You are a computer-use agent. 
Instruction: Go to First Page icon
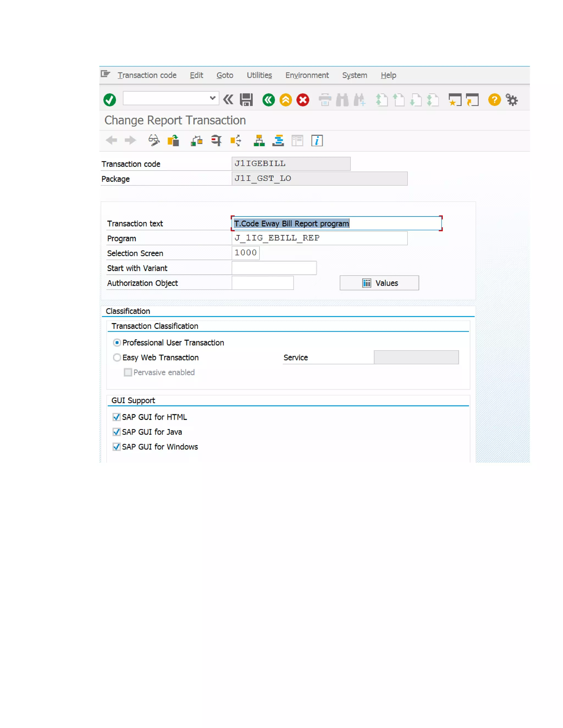pyautogui.click(x=382, y=100)
